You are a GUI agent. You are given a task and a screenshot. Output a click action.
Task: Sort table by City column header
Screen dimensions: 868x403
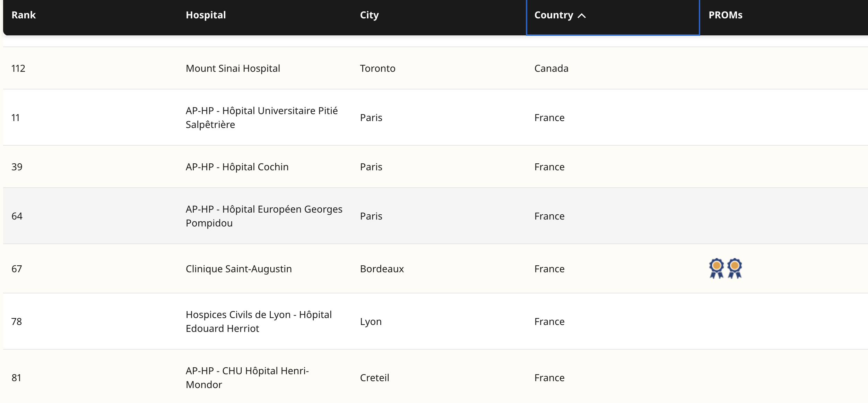point(369,15)
